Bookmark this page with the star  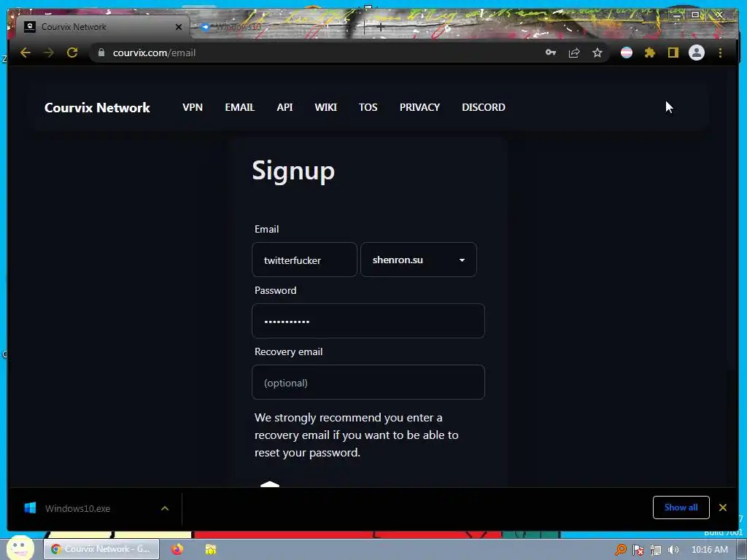pos(597,52)
